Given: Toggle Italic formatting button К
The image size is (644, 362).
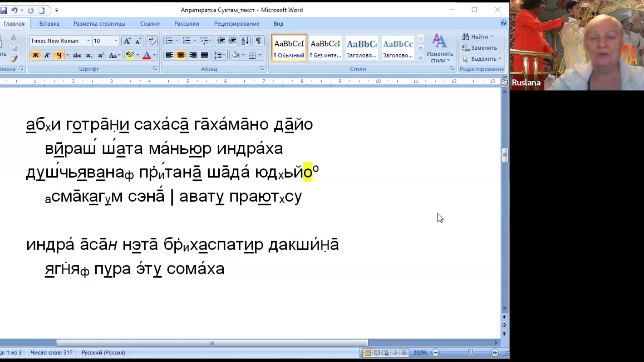Looking at the screenshot, I should [47, 55].
